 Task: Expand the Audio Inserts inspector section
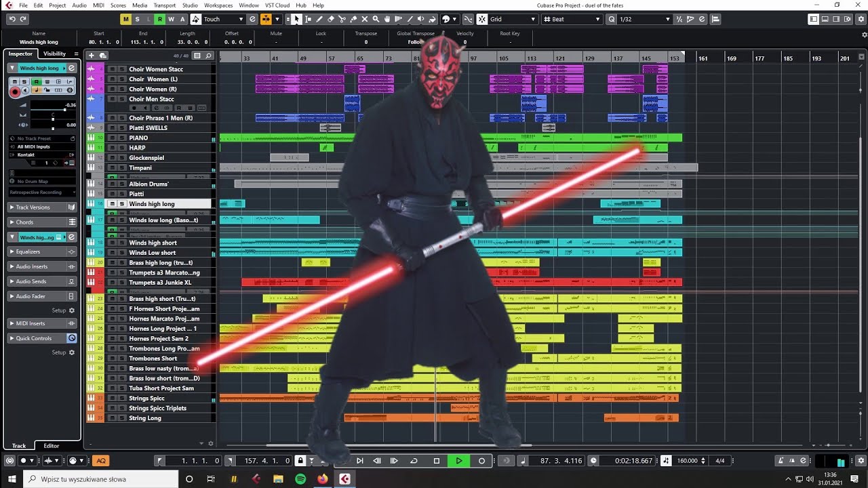coord(42,266)
